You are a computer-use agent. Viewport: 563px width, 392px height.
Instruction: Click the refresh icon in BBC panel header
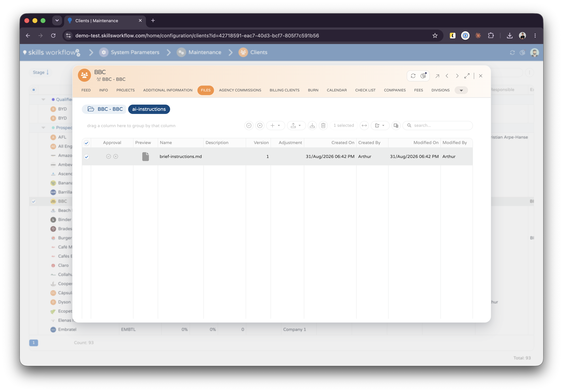click(x=413, y=76)
